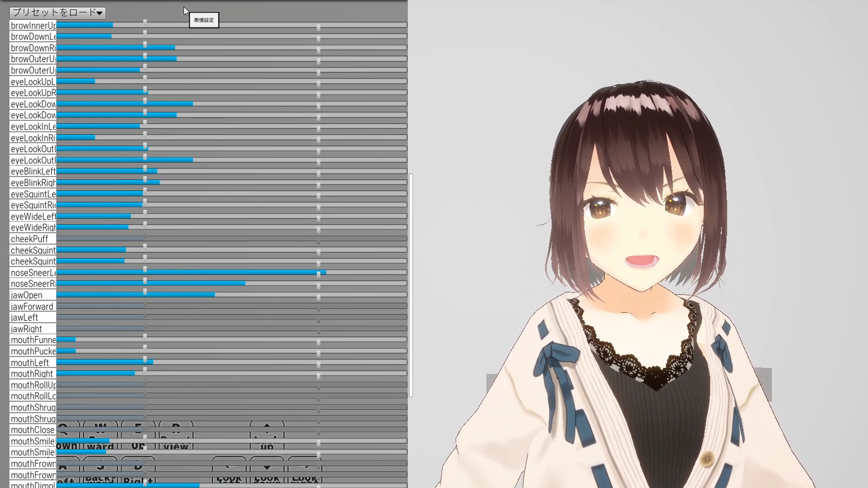
Task: Select the jawForward blendshape label
Action: tap(32, 306)
